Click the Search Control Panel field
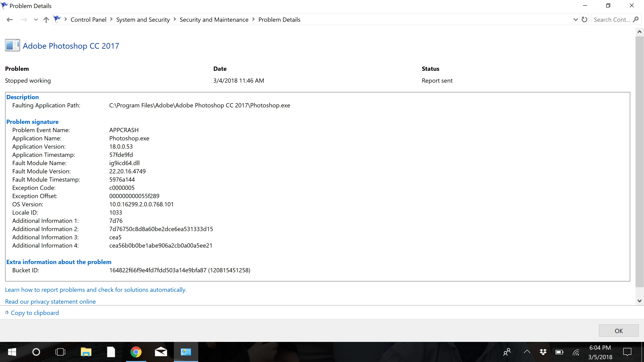 [x=612, y=20]
